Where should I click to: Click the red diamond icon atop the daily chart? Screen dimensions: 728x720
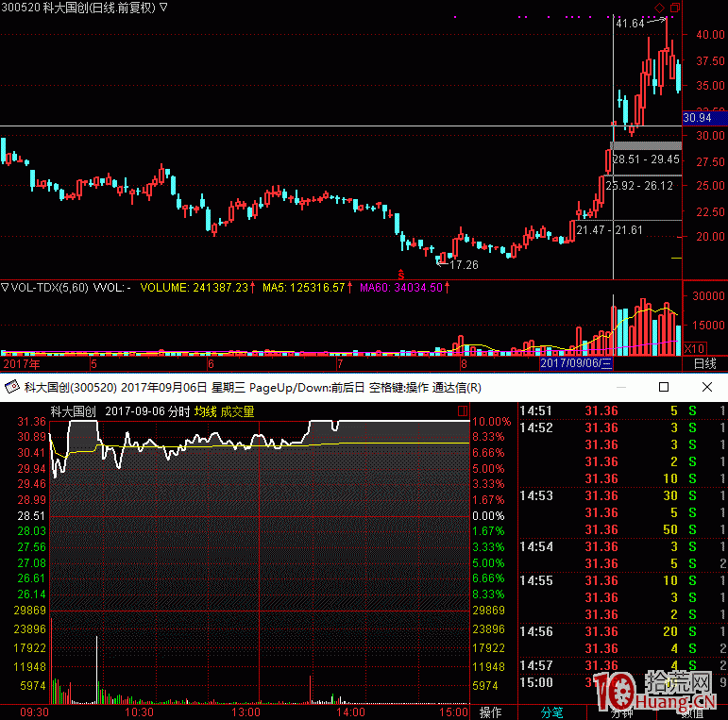point(659,8)
